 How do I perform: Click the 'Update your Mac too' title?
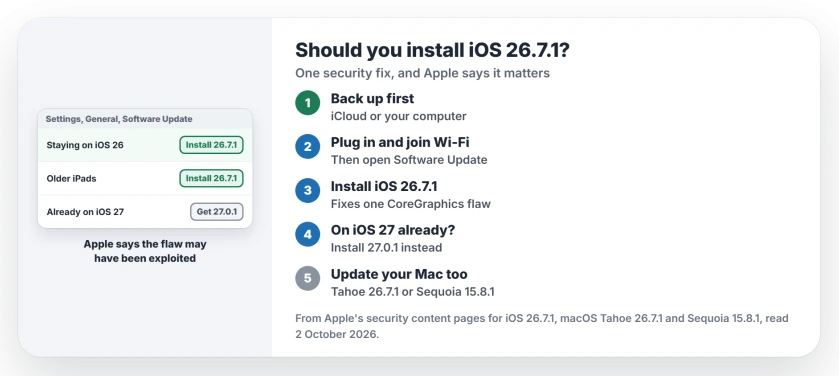coord(399,274)
